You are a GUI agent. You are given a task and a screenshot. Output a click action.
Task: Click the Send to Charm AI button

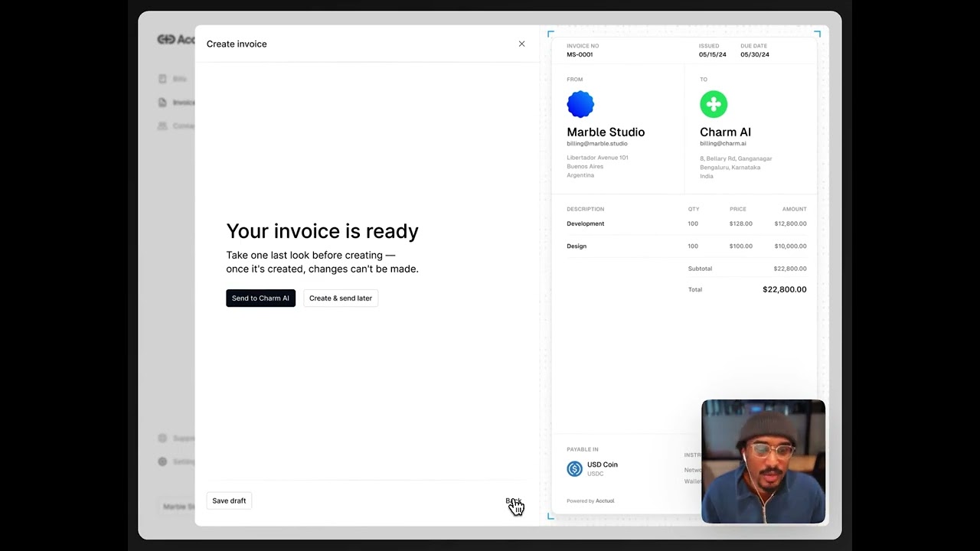pyautogui.click(x=260, y=298)
